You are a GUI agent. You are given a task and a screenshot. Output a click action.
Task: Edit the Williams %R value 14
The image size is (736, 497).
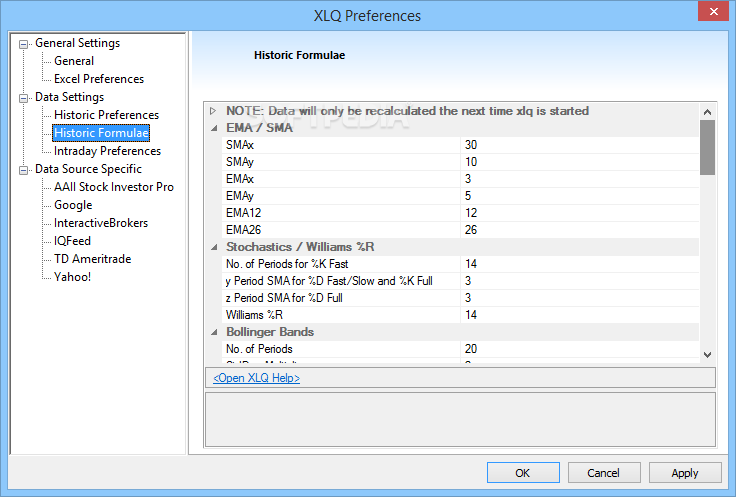pyautogui.click(x=580, y=315)
